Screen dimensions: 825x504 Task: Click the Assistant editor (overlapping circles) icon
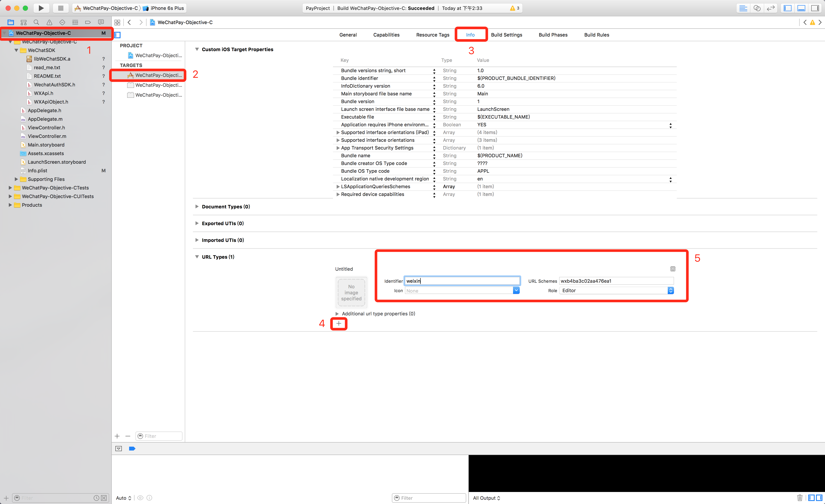coord(757,8)
